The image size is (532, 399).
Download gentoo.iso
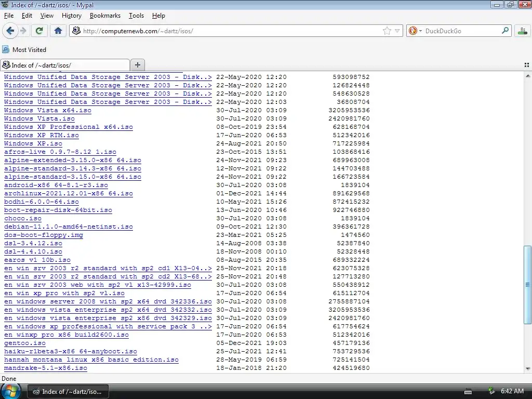click(x=25, y=343)
